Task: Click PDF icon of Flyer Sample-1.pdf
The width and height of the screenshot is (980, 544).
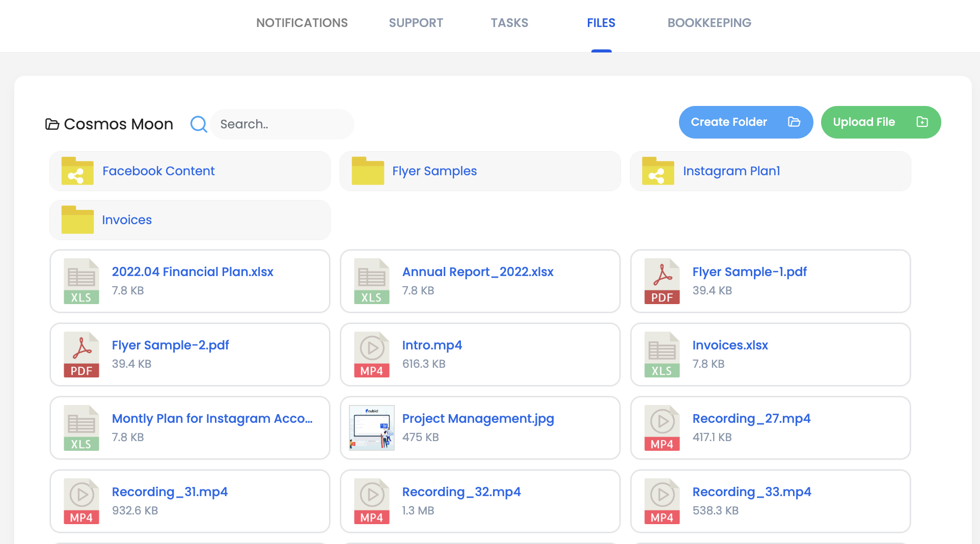Action: 662,281
